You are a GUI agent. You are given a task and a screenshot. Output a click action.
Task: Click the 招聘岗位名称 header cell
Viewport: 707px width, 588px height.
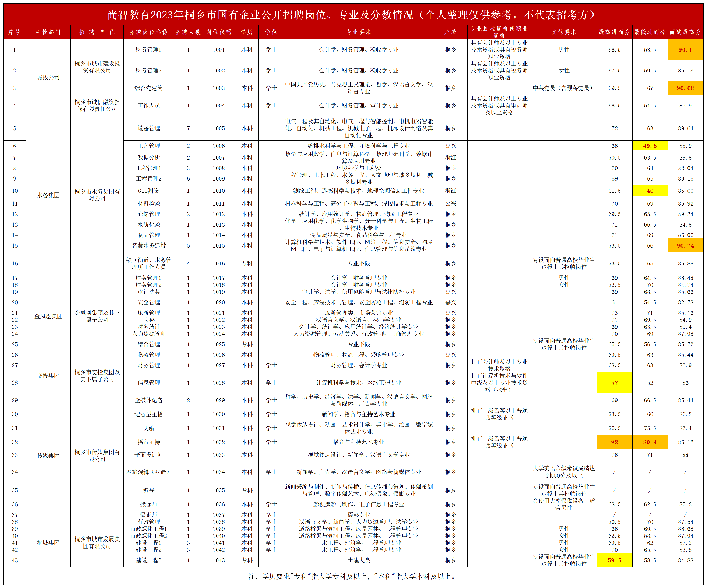148,32
